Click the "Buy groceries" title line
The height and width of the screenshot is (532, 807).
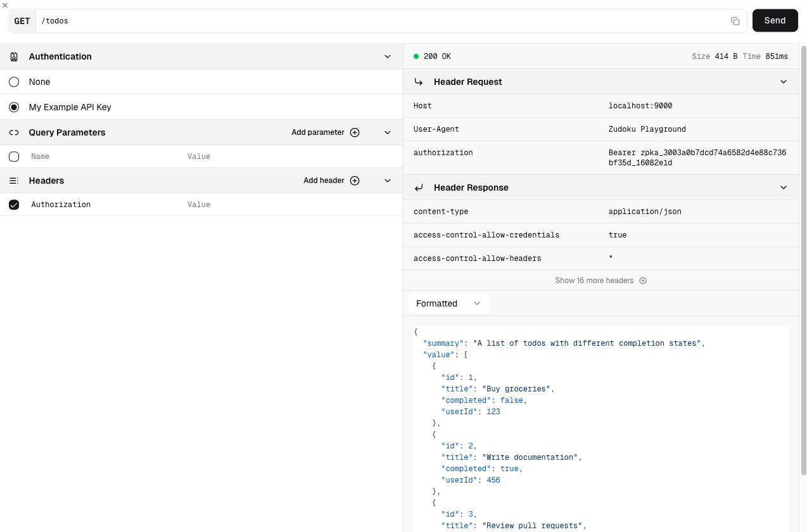pos(498,389)
